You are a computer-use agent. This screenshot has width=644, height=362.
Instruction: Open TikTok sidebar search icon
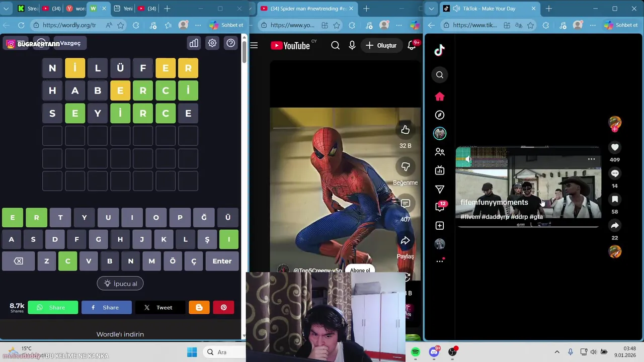[x=440, y=75]
